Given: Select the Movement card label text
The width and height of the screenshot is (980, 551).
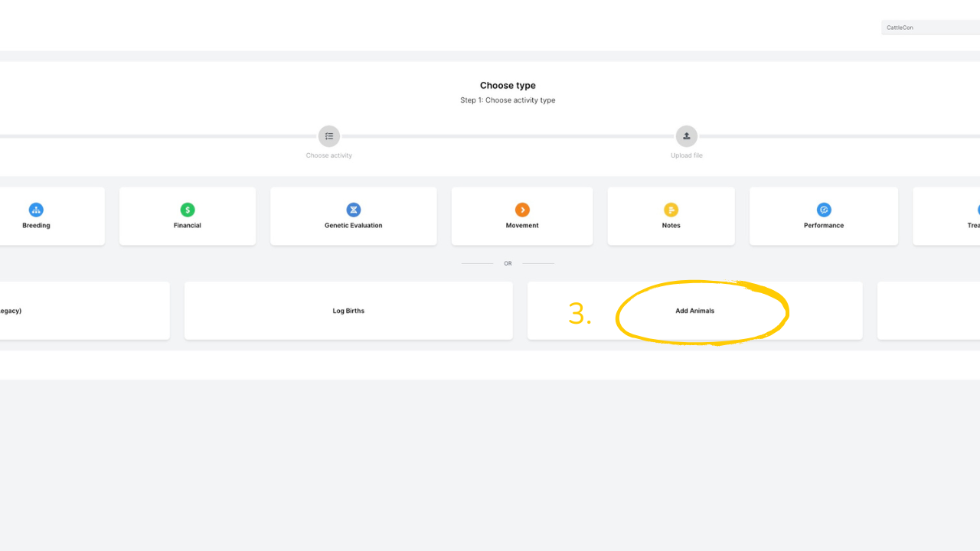Looking at the screenshot, I should pos(522,226).
